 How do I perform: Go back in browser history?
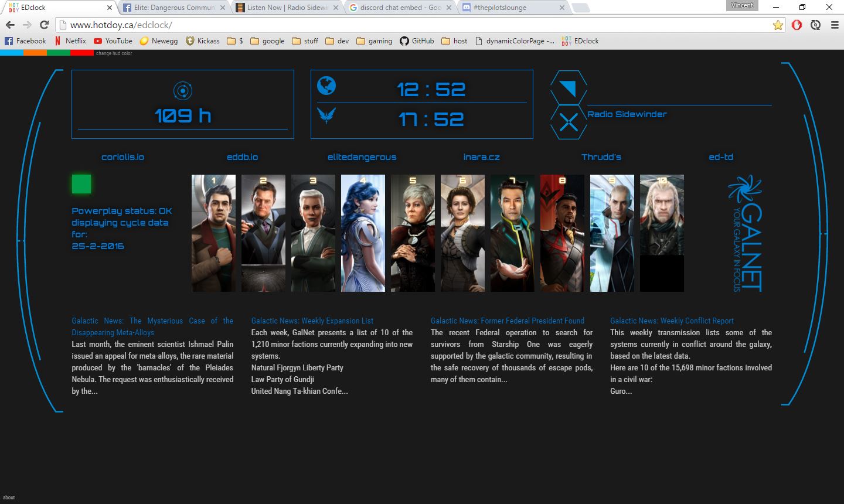tap(10, 25)
